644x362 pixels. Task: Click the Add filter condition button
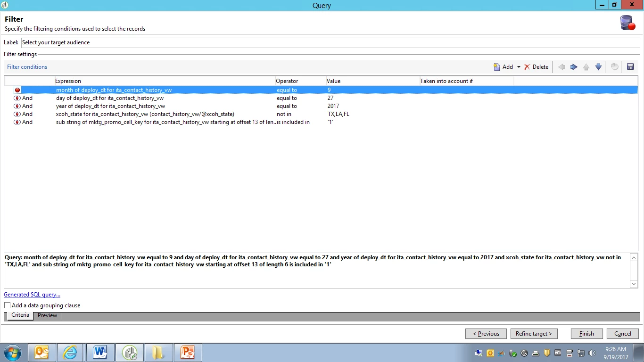click(503, 67)
